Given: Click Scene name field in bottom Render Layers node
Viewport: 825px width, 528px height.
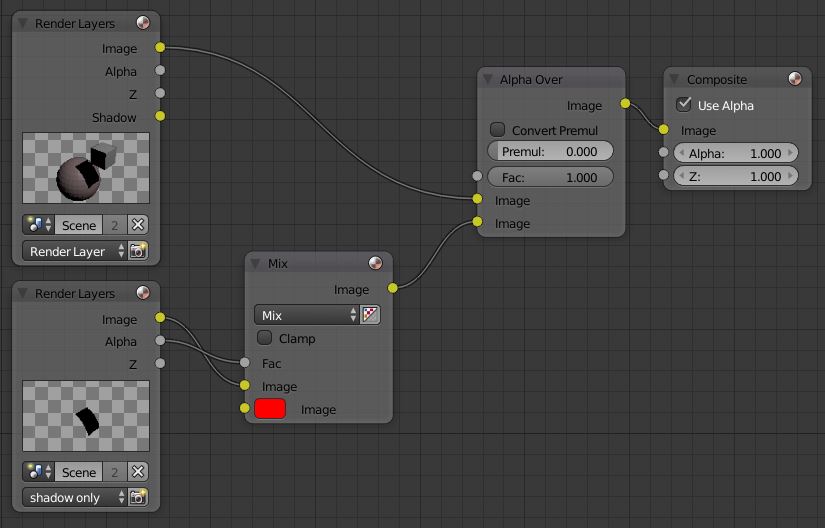Looking at the screenshot, I should (79, 472).
